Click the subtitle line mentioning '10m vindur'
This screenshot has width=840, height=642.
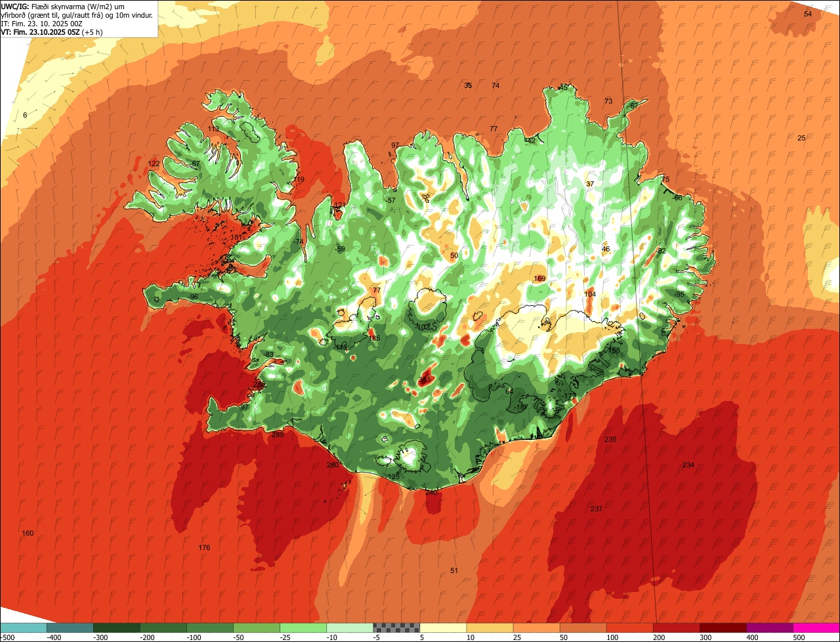(x=77, y=14)
